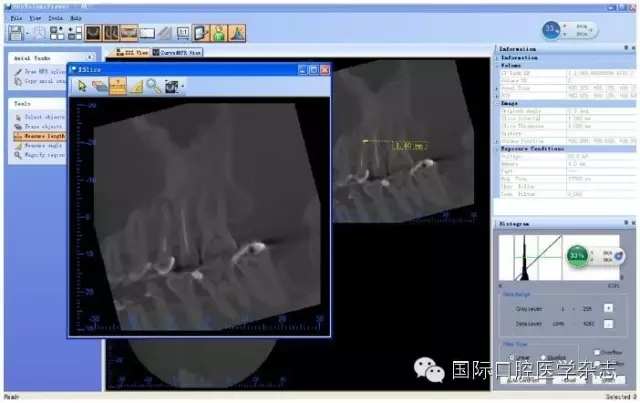Pick the ruler measure length icon in XSlice

[x=118, y=86]
